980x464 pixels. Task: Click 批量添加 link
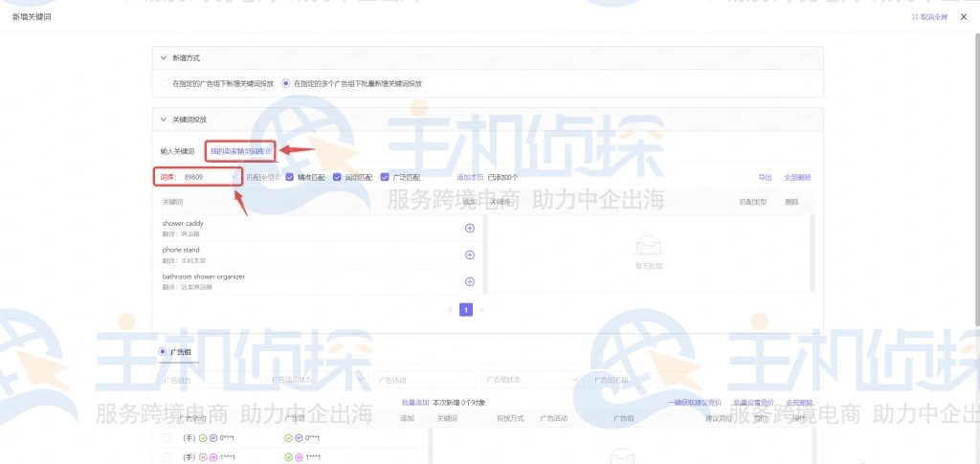point(415,403)
